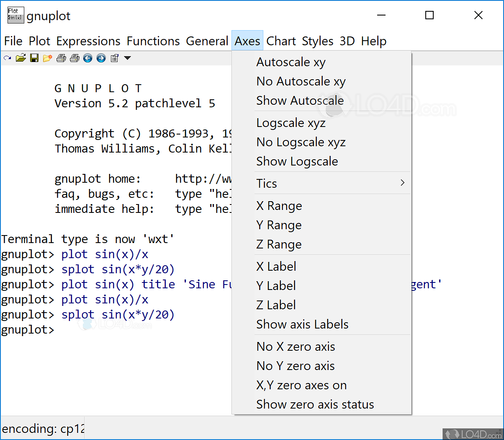504x440 pixels.
Task: Save the session with the floppy disk icon
Action: point(34,58)
